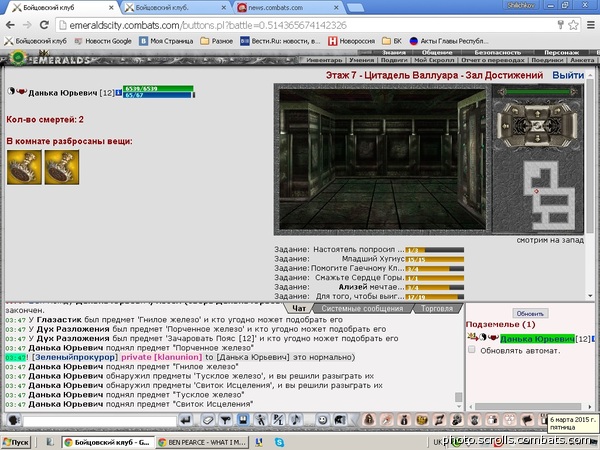Open the Общение menu
The width and height of the screenshot is (600, 450).
click(x=437, y=52)
